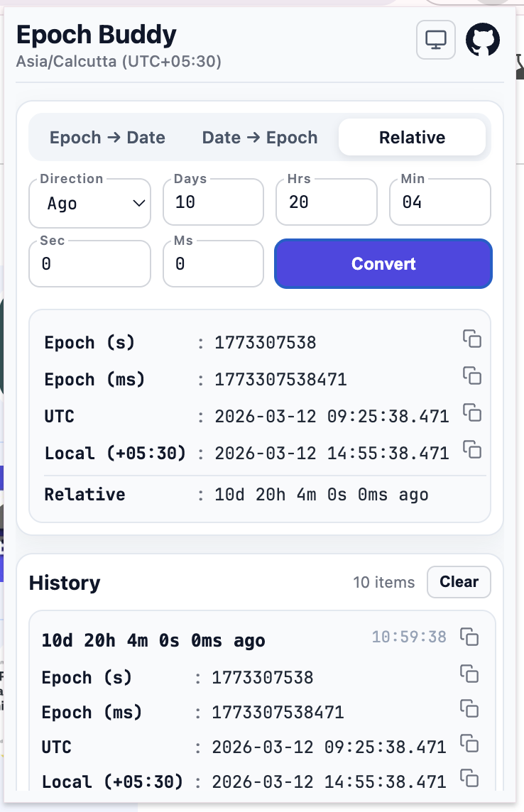
Task: Clear the History list
Action: point(459,582)
